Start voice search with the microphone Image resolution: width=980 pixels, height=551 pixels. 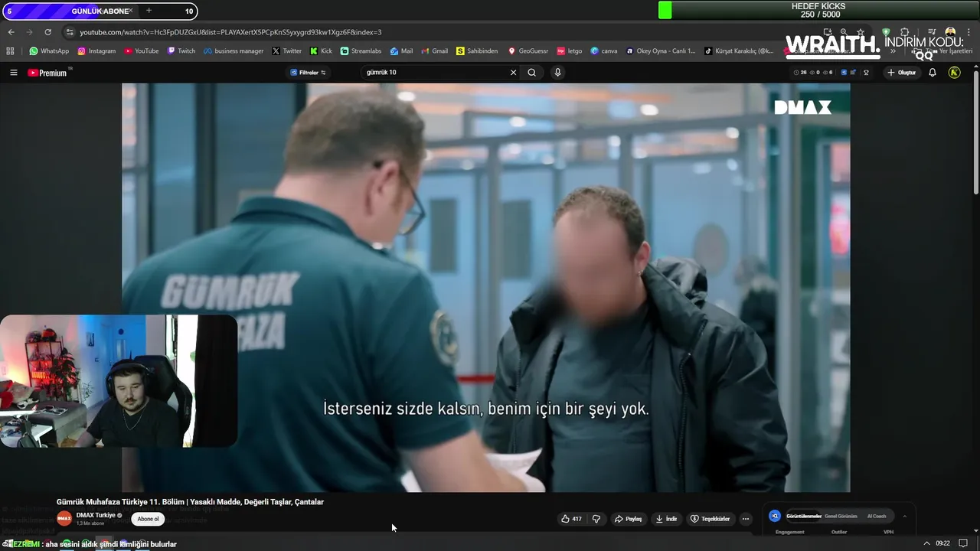[557, 73]
